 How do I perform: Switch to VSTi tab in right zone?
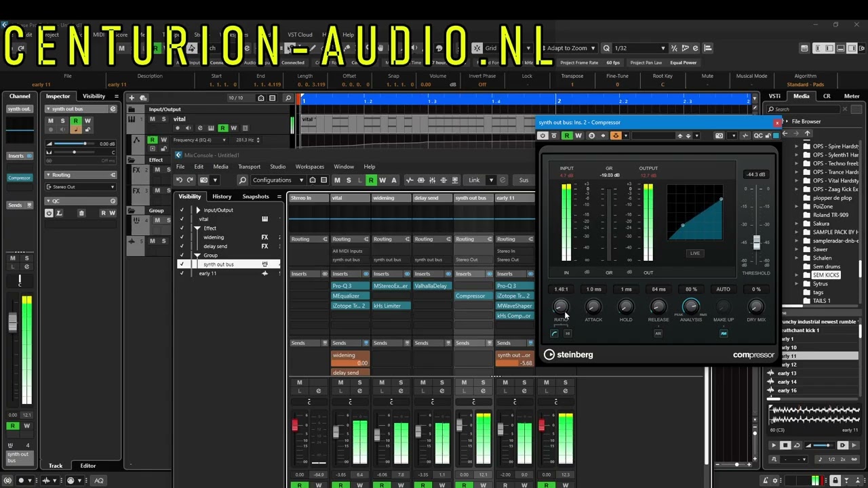click(x=774, y=96)
